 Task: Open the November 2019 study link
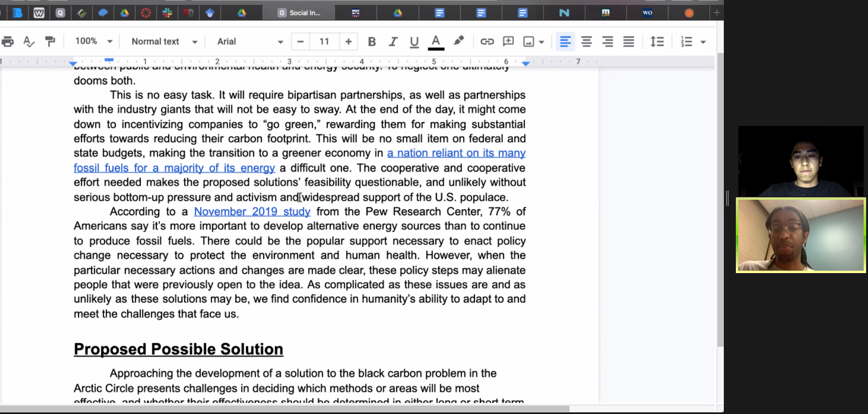pos(252,211)
